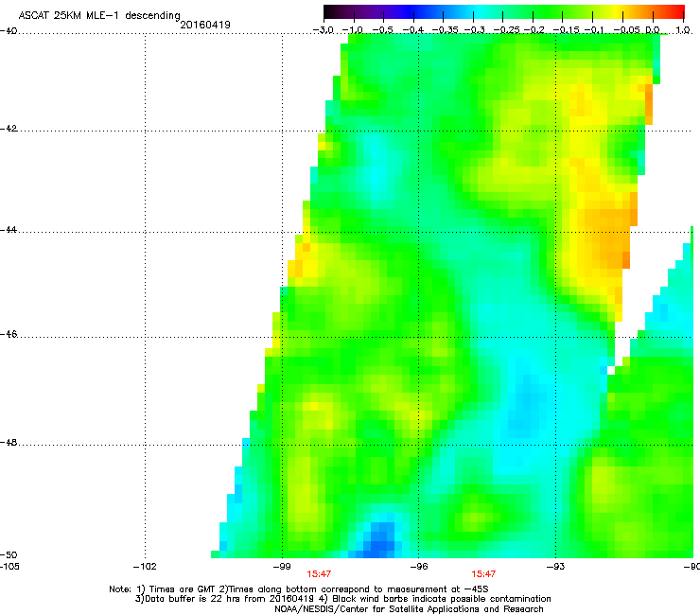
Task: Click the latitude label -44
Action: (9, 230)
